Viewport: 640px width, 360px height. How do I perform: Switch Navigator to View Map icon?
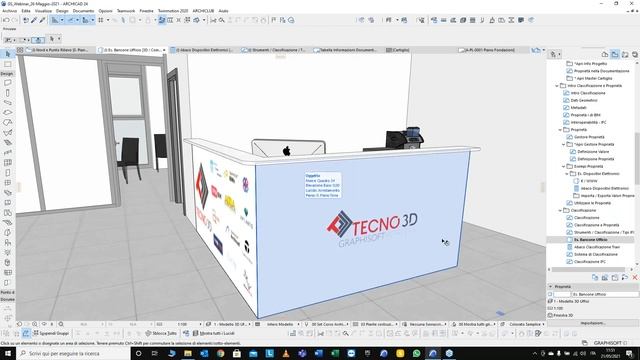pos(615,54)
